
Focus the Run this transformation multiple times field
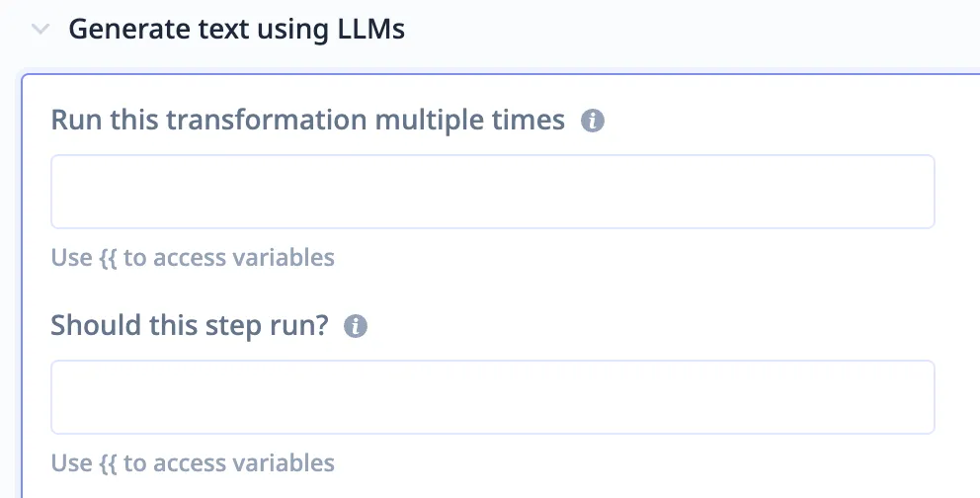[x=492, y=192]
